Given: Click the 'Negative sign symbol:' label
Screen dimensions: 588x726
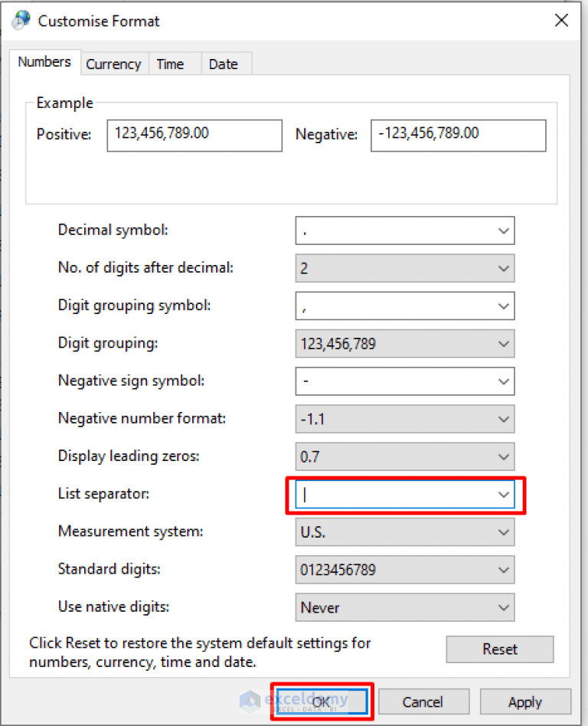Looking at the screenshot, I should pos(131,380).
